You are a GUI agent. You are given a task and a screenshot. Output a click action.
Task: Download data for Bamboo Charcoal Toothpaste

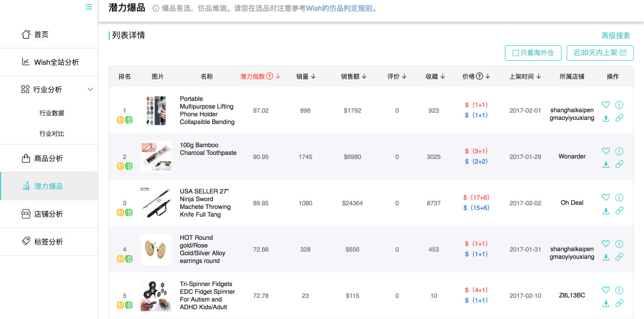(x=606, y=165)
